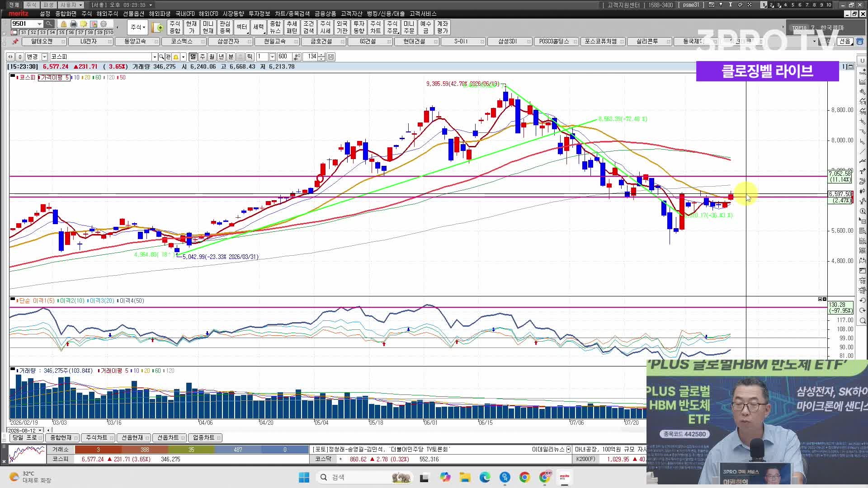Click the T font icon in the title bar

730,5
